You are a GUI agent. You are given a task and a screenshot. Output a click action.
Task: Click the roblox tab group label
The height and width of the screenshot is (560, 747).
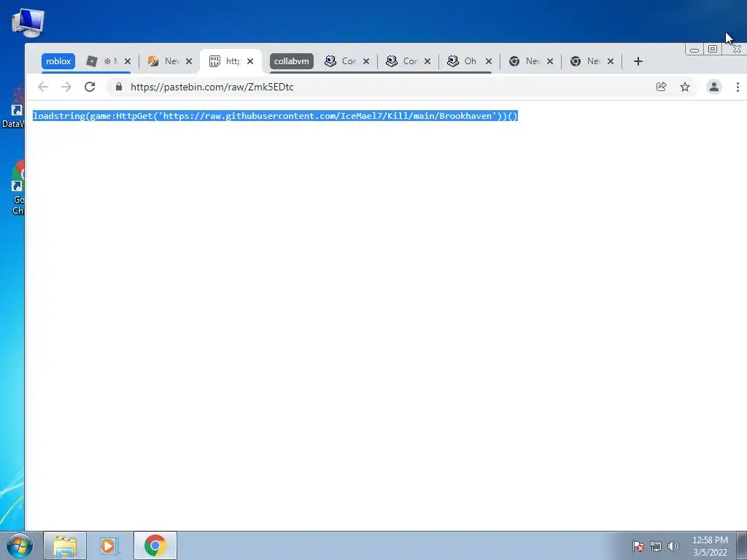(58, 61)
